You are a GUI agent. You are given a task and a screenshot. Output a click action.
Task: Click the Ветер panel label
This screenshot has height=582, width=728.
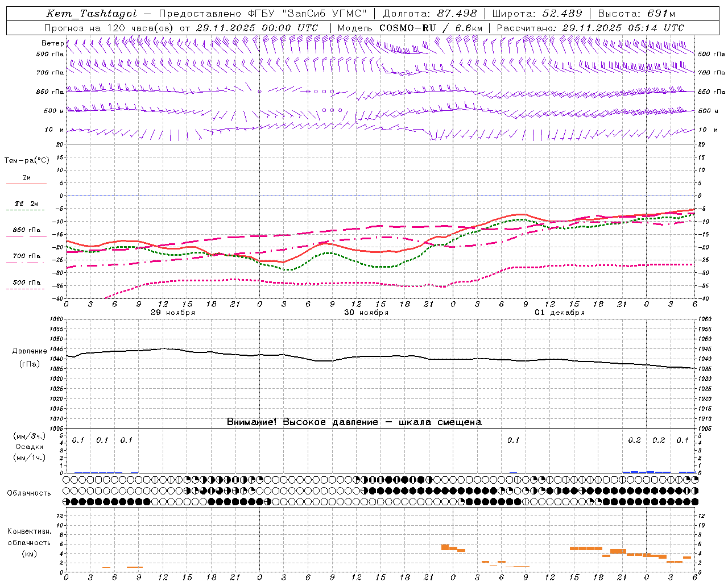pos(52,43)
